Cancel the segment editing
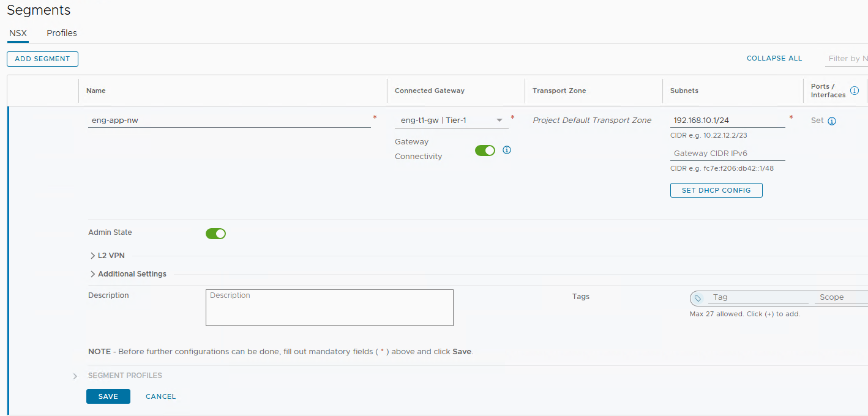 160,396
